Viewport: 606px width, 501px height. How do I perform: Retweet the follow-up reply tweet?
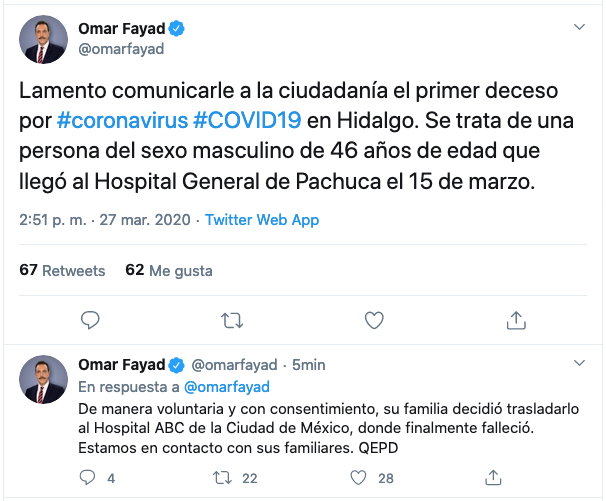point(224,478)
